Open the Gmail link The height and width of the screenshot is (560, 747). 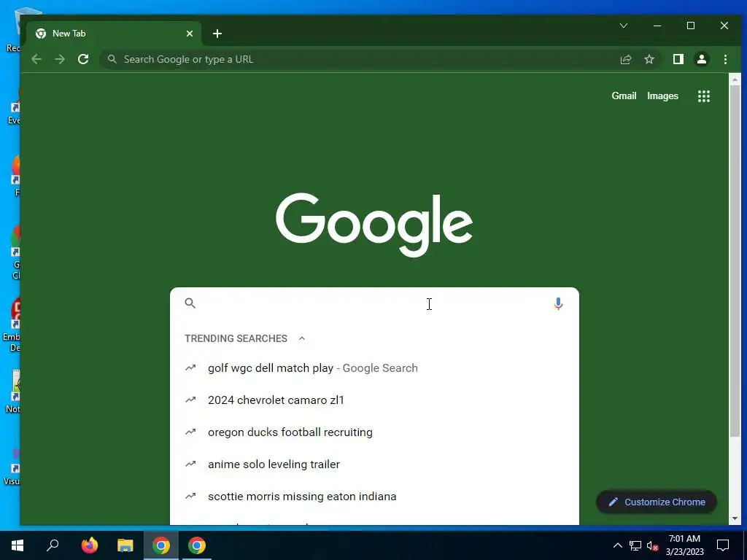624,96
